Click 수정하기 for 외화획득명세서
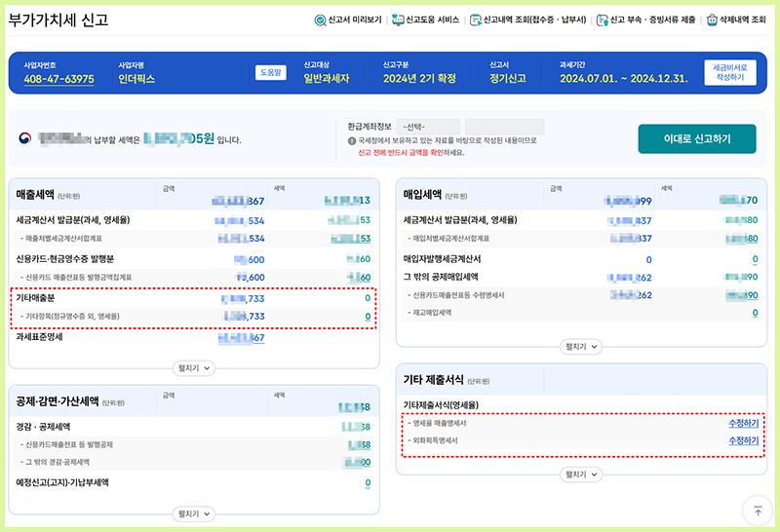The height and width of the screenshot is (532, 780). coord(743,441)
